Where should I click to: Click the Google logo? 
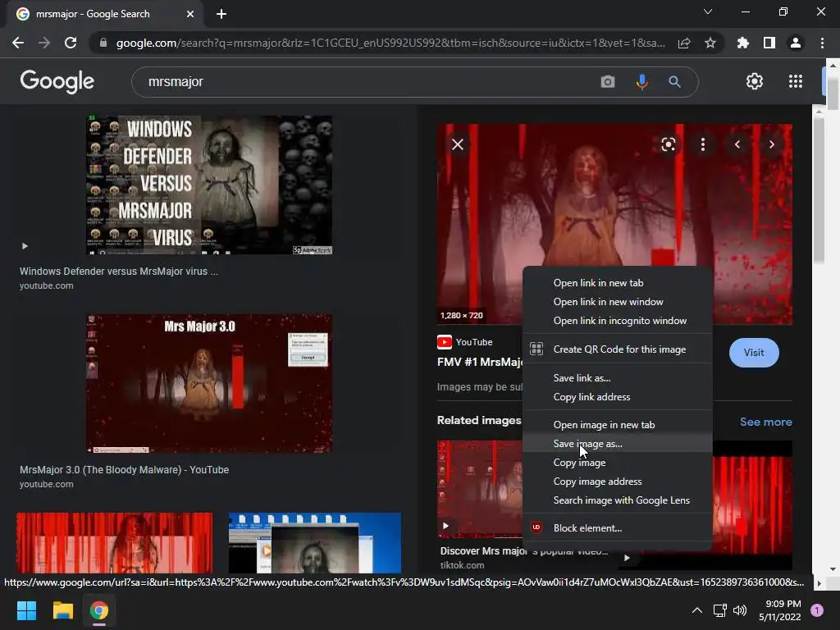57,81
